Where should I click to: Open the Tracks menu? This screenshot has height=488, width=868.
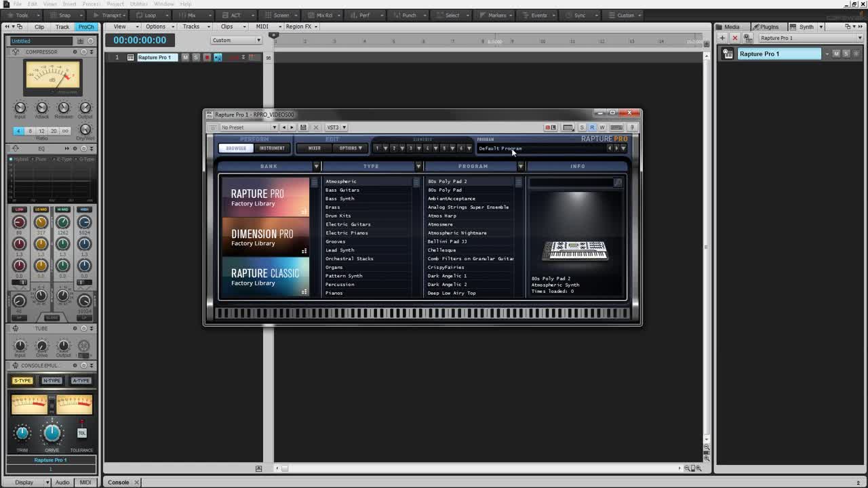coord(191,26)
